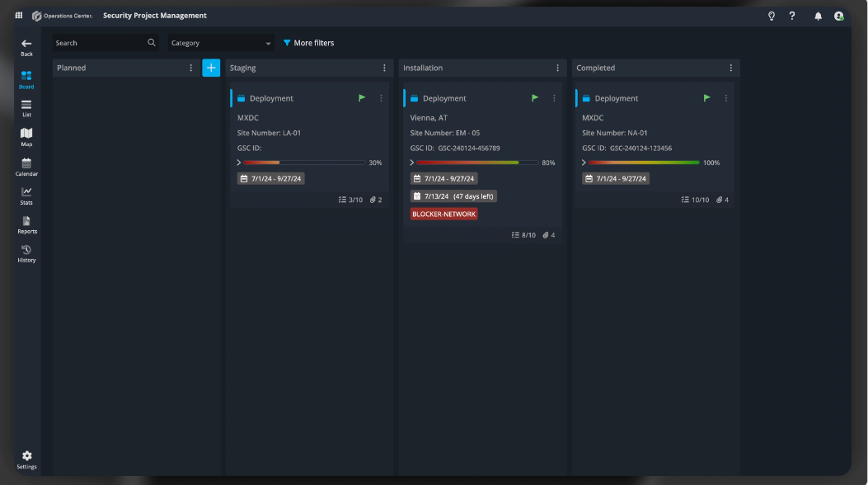This screenshot has width=868, height=485.
Task: Expand the 100% progress chevron
Action: click(584, 162)
